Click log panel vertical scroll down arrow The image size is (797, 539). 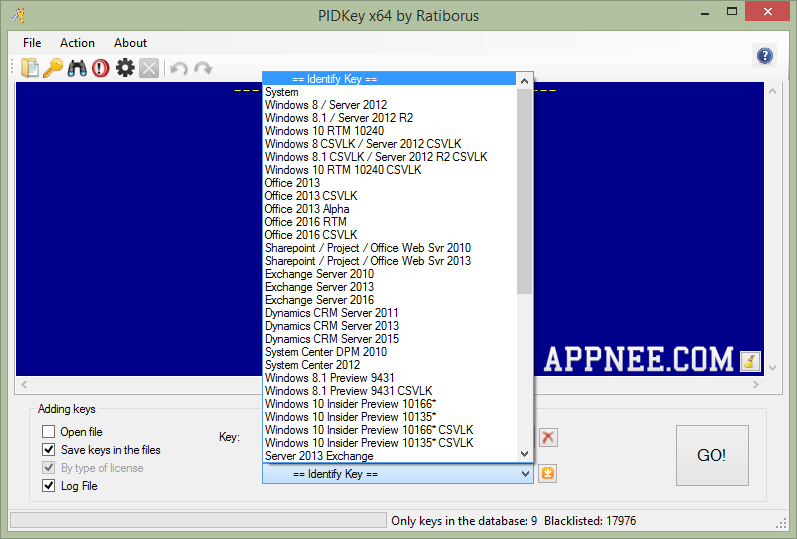pos(773,368)
